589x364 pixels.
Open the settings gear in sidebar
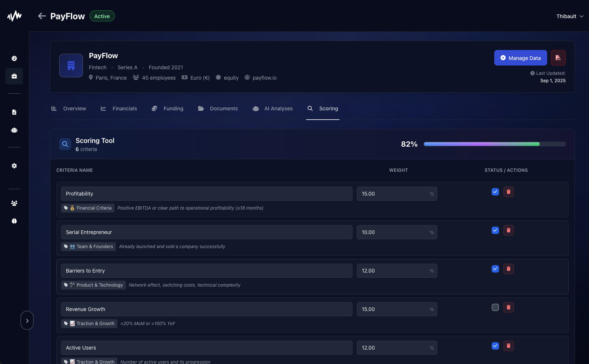14,166
